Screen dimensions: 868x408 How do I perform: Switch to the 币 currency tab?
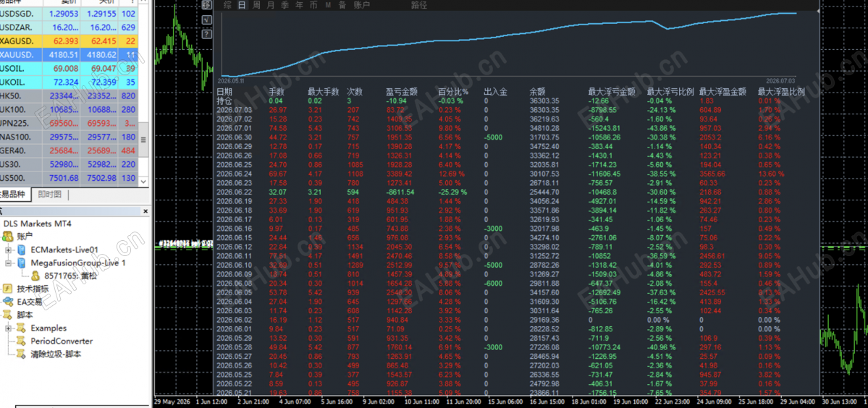tap(313, 5)
